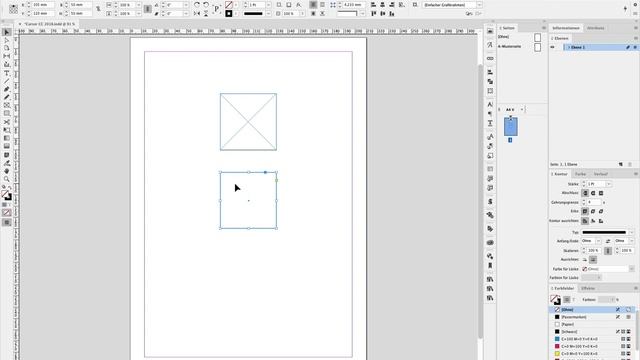
Task: Switch to the Attribute tab
Action: [596, 28]
